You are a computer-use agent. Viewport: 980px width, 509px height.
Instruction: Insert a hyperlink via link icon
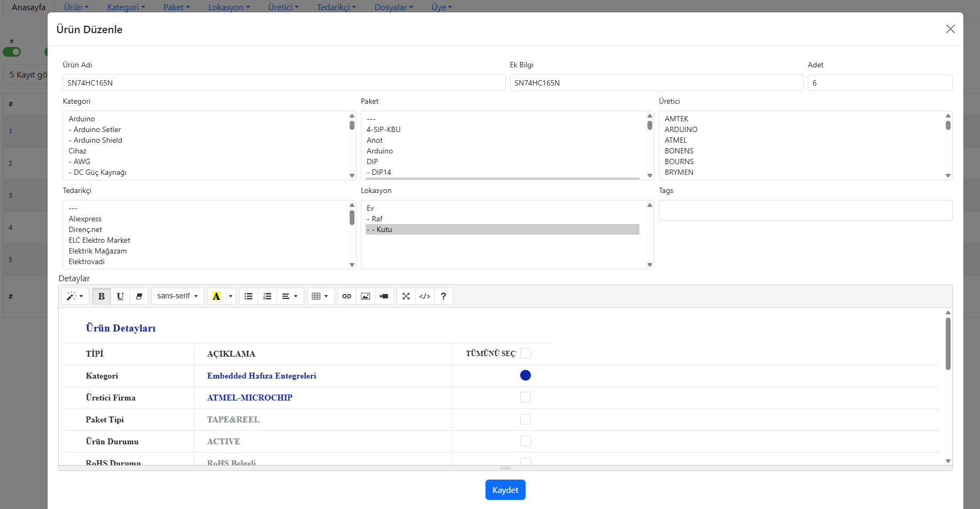point(346,296)
